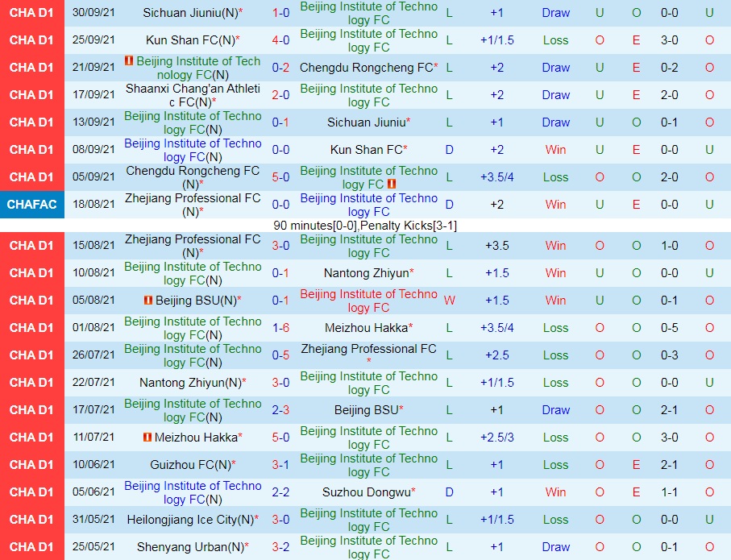Viewport: 731px width, 560px height.
Task: Open Chengdu Rongcheng FC link on 21/09/21
Action: point(368,68)
